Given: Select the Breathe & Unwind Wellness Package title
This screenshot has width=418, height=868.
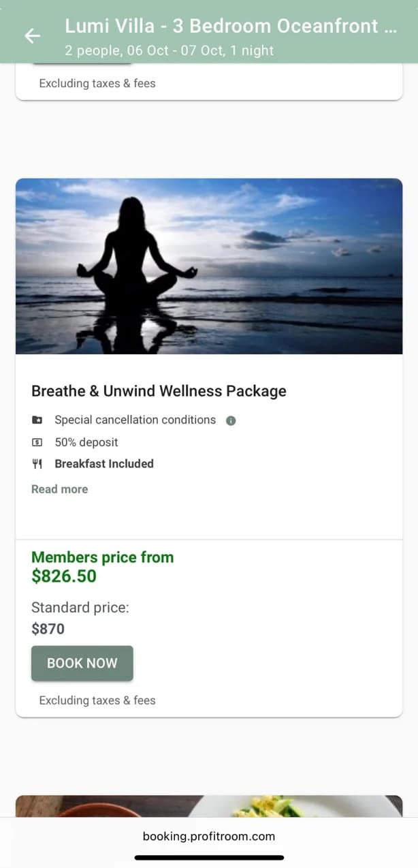Looking at the screenshot, I should click(x=159, y=391).
